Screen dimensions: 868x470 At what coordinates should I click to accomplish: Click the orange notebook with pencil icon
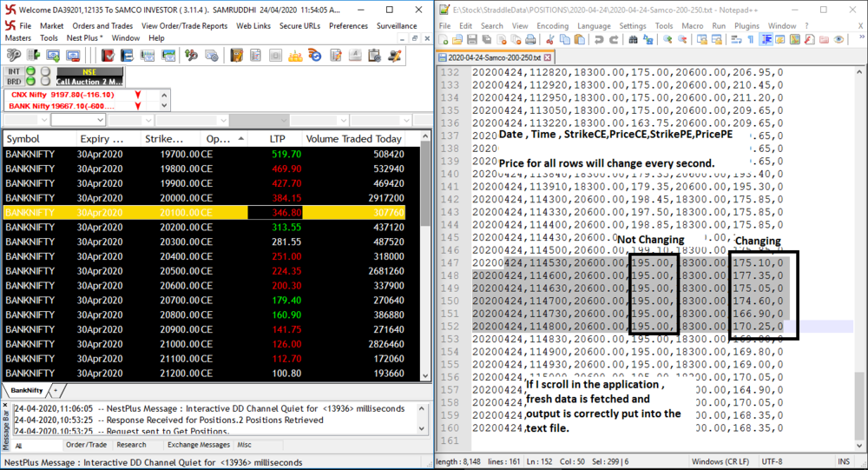click(236, 55)
